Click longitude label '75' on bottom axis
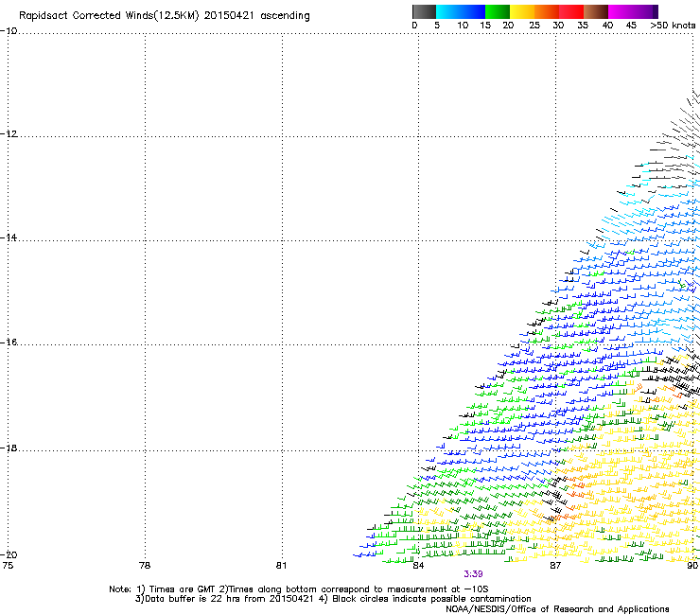The image size is (700, 615). point(8,566)
